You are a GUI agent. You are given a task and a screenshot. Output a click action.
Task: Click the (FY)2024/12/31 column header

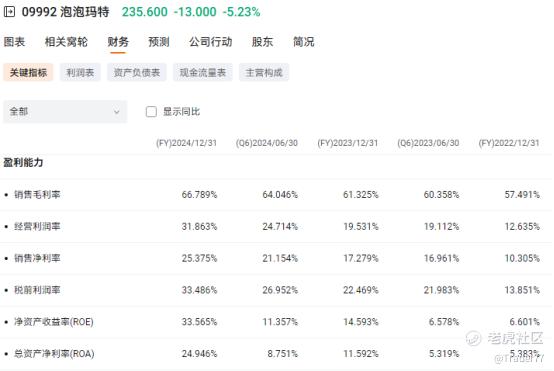pos(187,143)
